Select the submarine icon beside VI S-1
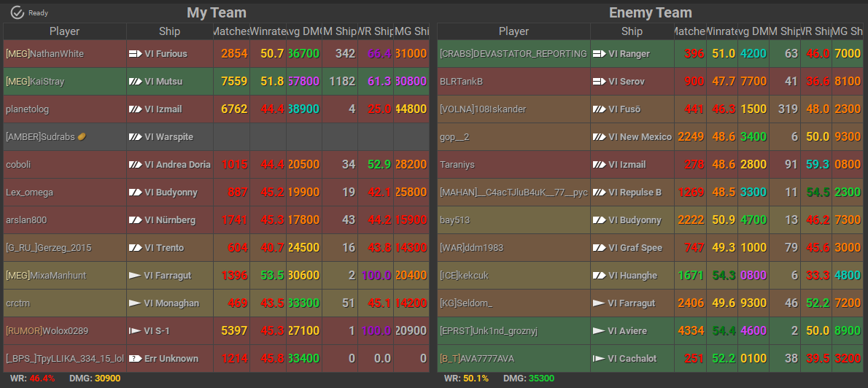The image size is (868, 388). tap(135, 331)
